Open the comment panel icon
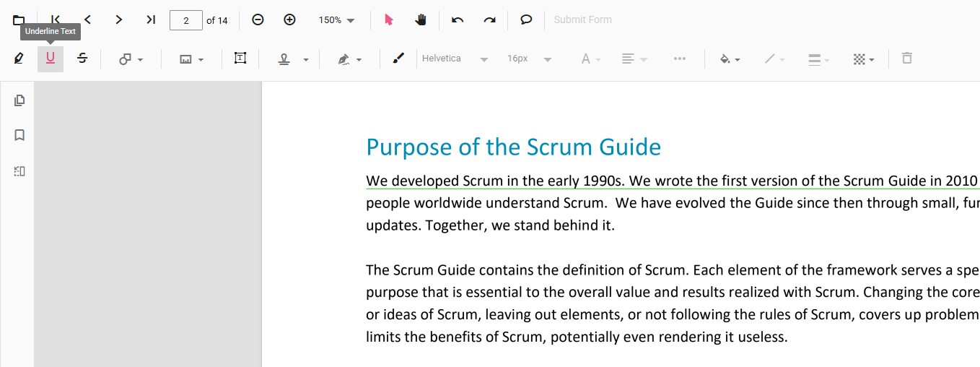980x367 pixels. [526, 20]
